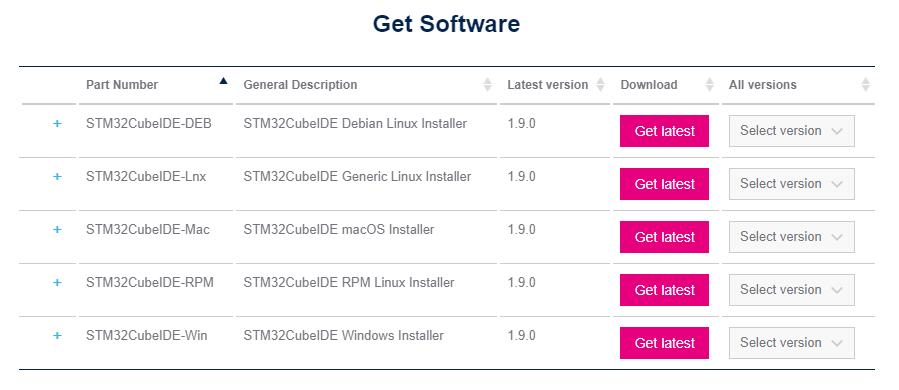Sort by General Description arrows
Image resolution: width=899 pixels, height=390 pixels.
point(487,85)
